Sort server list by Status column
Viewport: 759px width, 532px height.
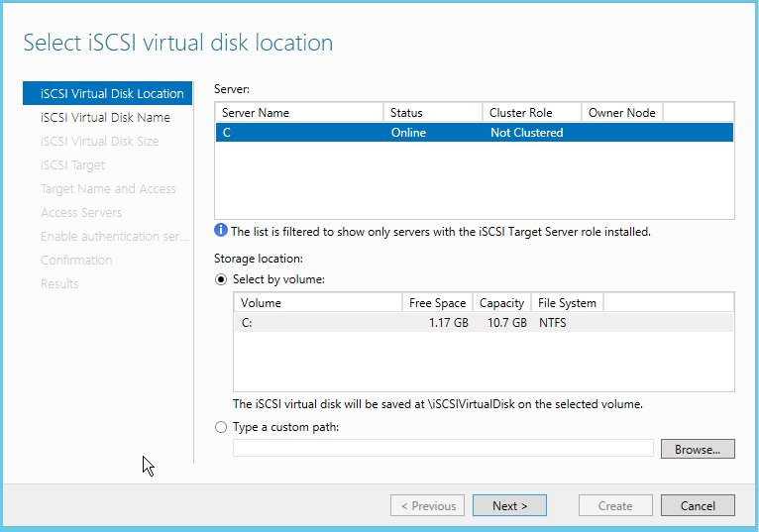coord(432,113)
